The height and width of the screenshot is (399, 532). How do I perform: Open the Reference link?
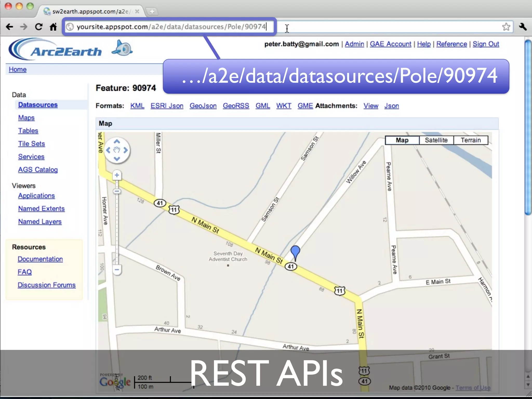(451, 44)
